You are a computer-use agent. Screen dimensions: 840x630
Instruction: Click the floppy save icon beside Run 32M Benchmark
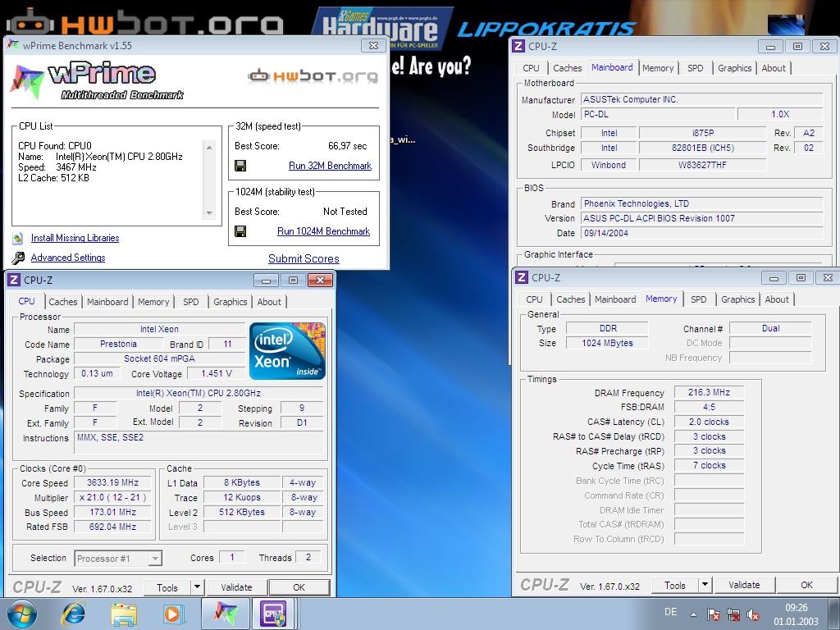click(240, 166)
